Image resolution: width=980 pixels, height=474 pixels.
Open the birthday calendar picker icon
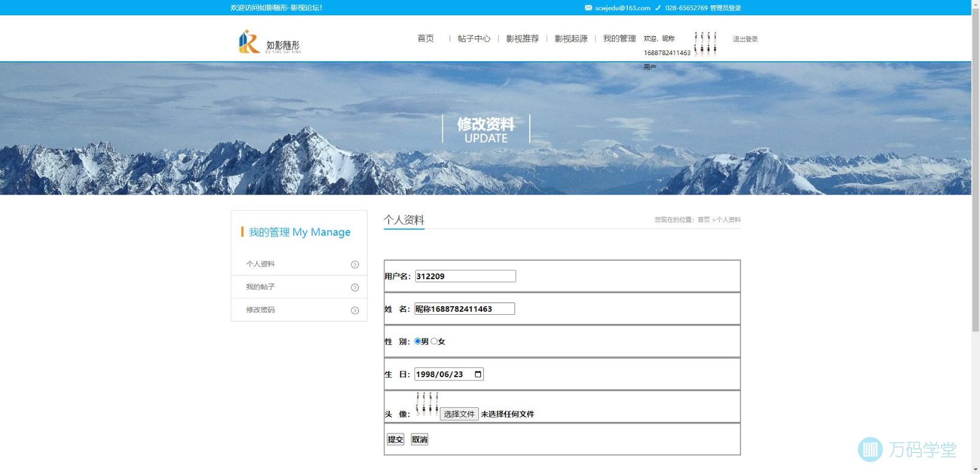[x=478, y=374]
